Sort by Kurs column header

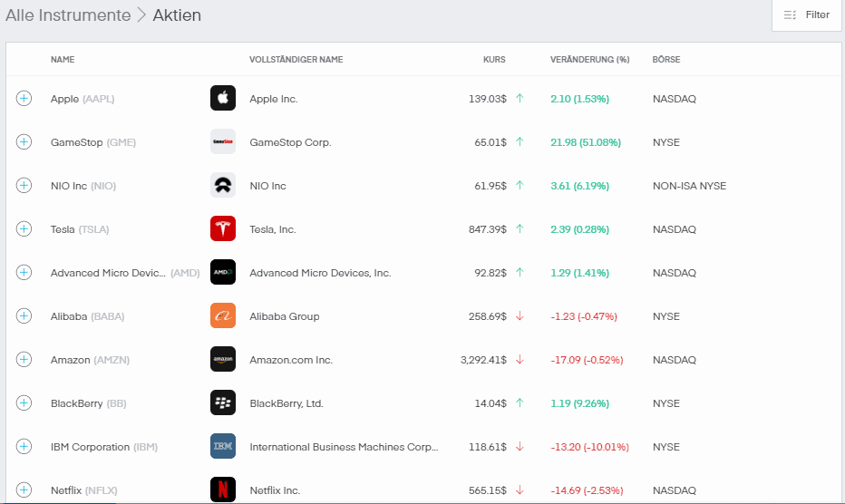pos(494,59)
